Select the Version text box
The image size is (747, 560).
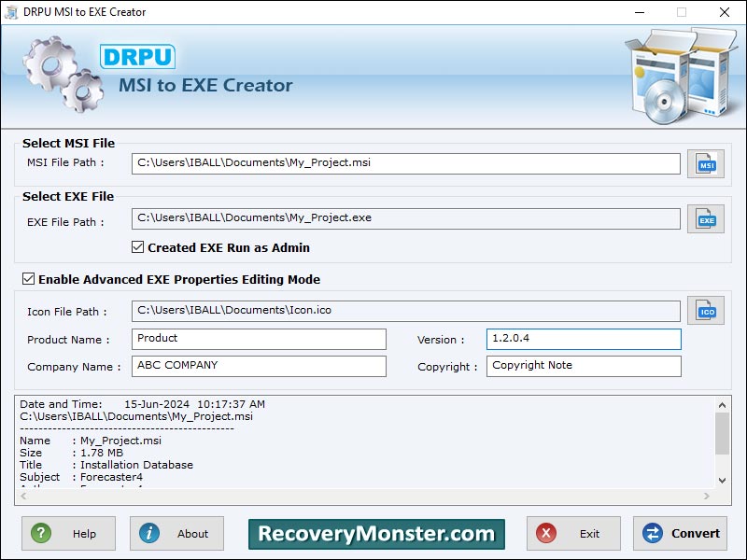point(584,339)
